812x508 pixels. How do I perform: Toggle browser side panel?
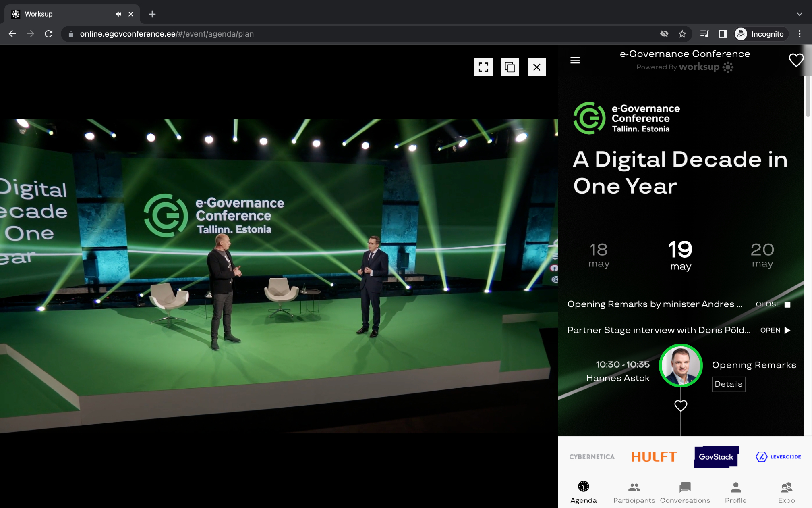tap(723, 34)
